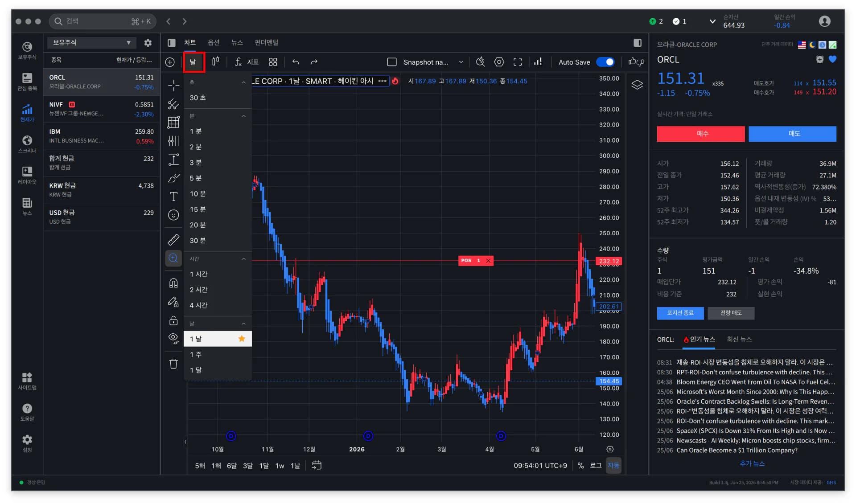The height and width of the screenshot is (504, 856).
Task: Open the 사이트맵 sidebar section
Action: click(27, 381)
